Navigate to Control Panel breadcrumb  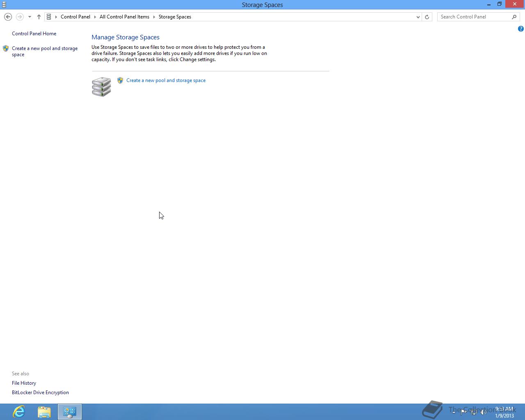[x=75, y=17]
